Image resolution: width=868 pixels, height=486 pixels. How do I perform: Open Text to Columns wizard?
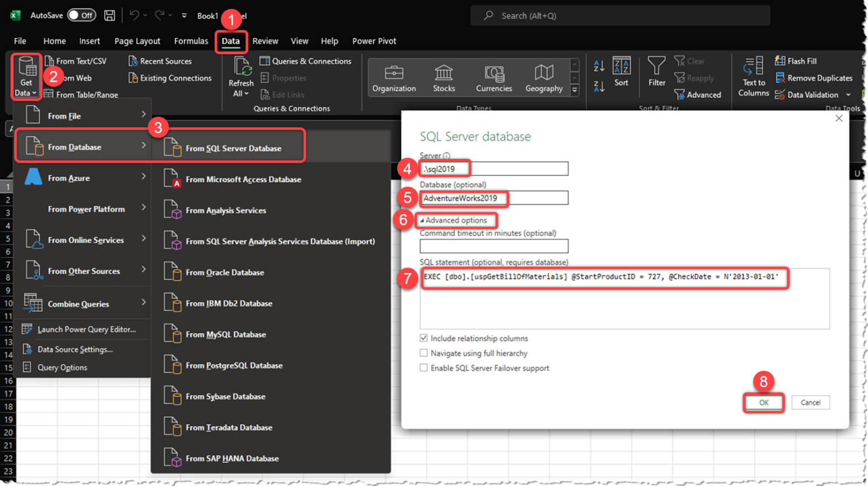pyautogui.click(x=753, y=77)
